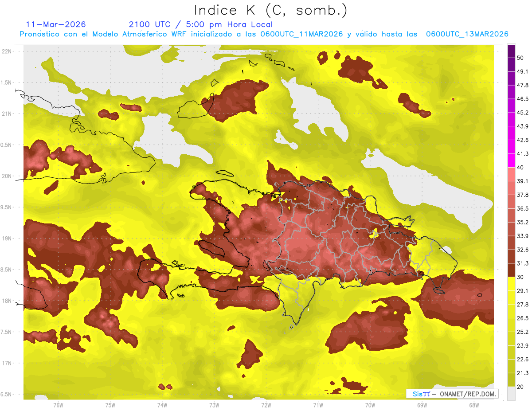
Task: Click the 'Indice K (C, somb.)' title
Action: pyautogui.click(x=271, y=11)
